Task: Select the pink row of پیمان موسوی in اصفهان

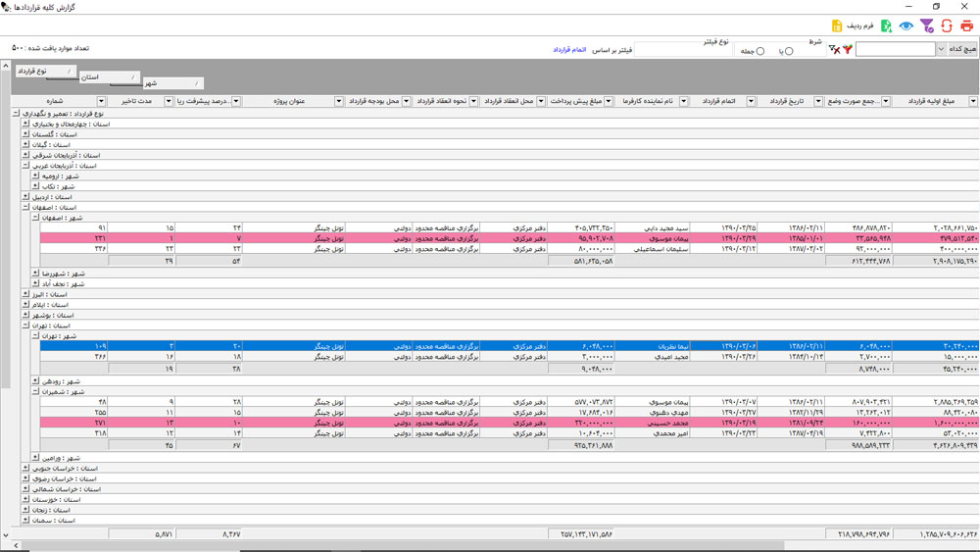Action: (510, 238)
